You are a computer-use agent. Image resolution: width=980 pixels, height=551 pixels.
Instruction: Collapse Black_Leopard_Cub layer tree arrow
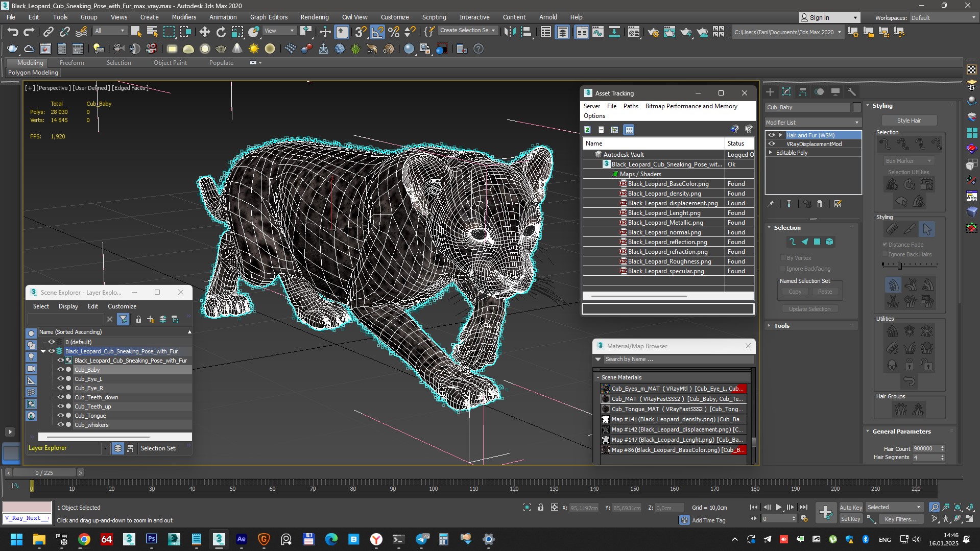click(43, 351)
